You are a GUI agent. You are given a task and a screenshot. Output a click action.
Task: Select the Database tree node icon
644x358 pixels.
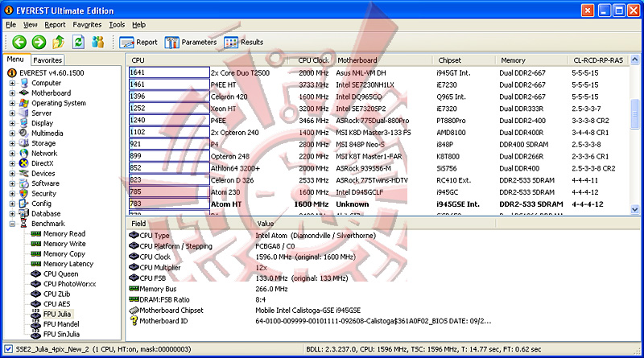tap(24, 213)
